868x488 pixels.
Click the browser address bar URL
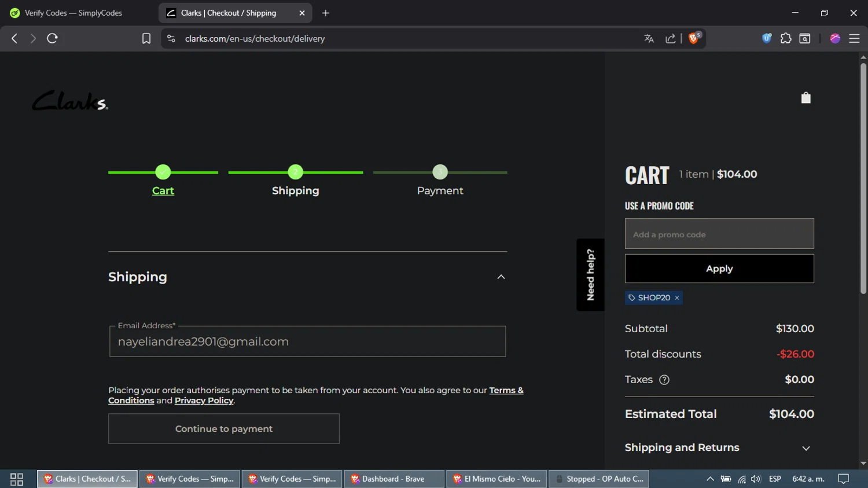tap(255, 39)
